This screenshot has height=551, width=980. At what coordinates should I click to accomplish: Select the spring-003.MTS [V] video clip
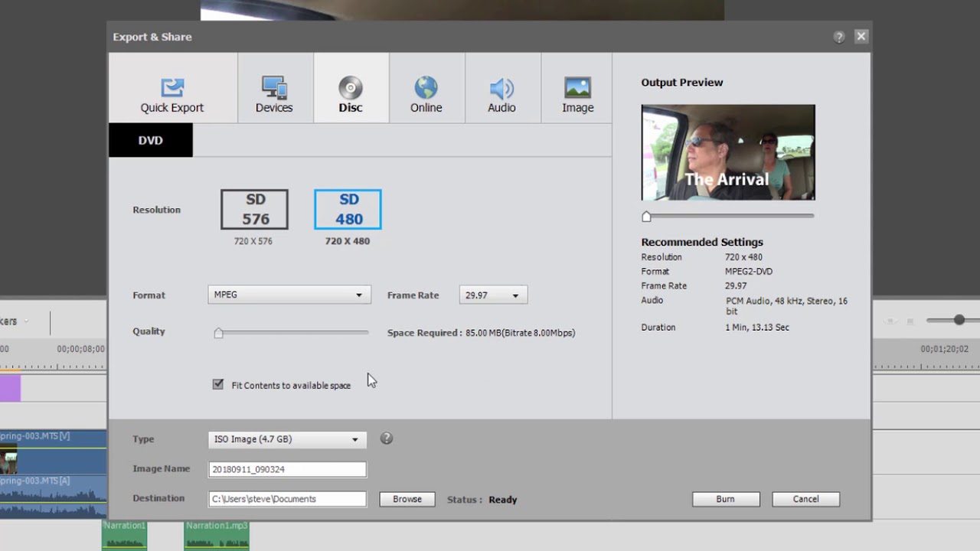tap(54, 452)
